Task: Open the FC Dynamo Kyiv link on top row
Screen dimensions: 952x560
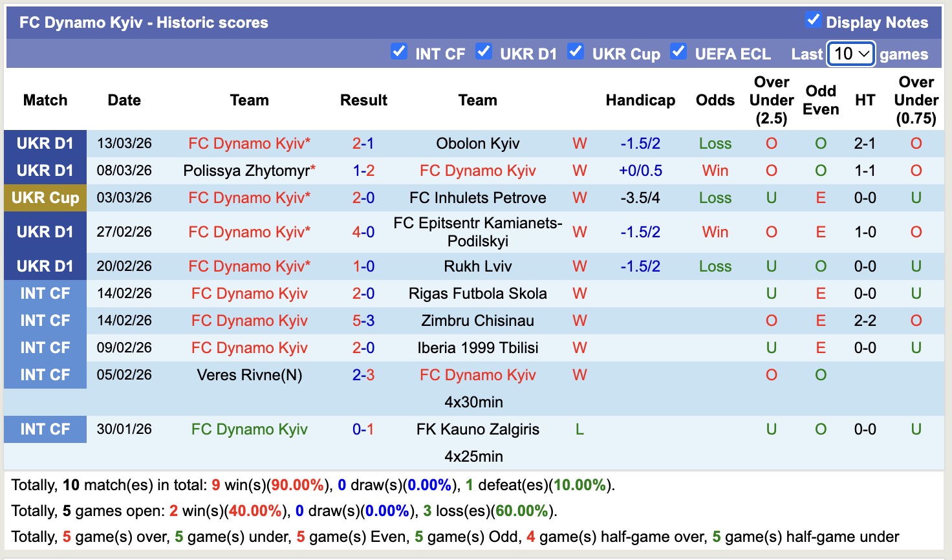Action: point(249,143)
